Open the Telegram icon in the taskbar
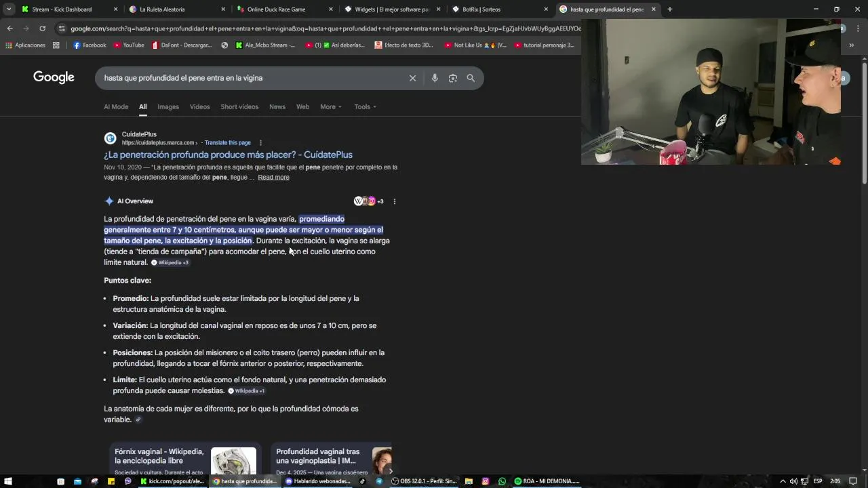 (x=379, y=481)
